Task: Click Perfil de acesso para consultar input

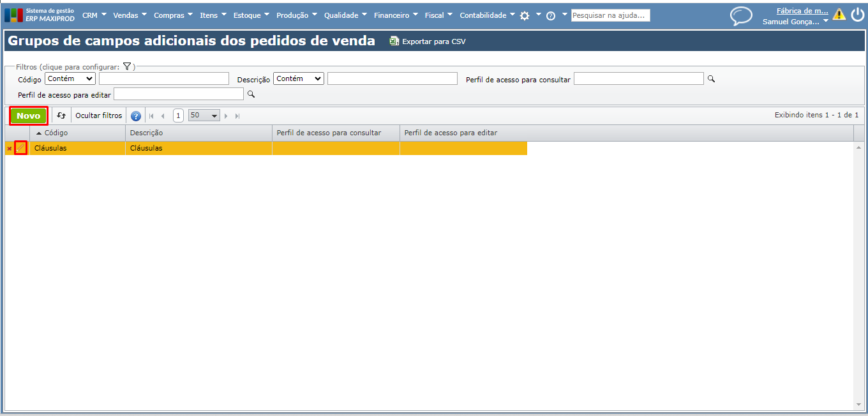Action: (639, 78)
